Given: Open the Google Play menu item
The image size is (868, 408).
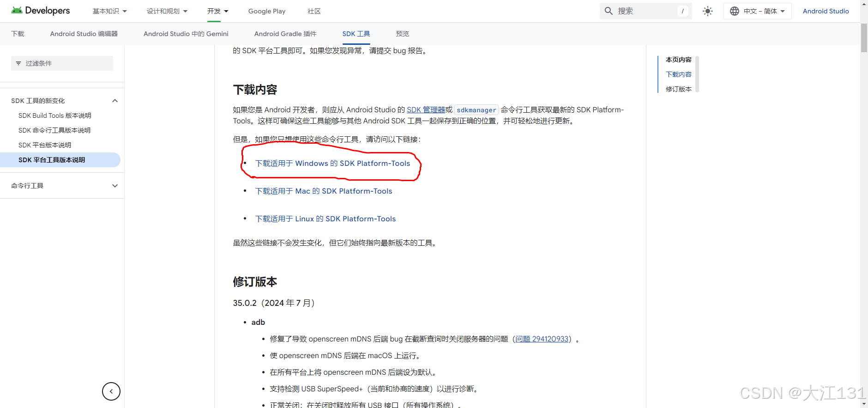Looking at the screenshot, I should tap(267, 11).
